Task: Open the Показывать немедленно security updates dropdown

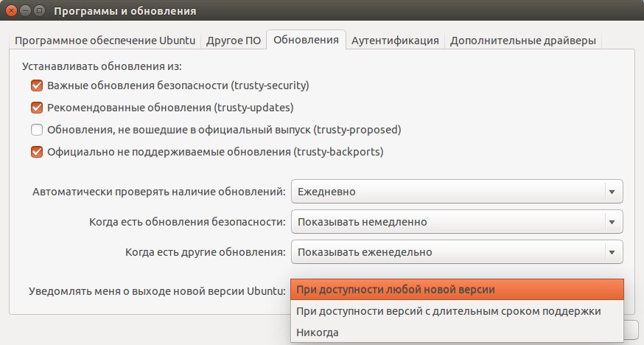Action: click(457, 222)
